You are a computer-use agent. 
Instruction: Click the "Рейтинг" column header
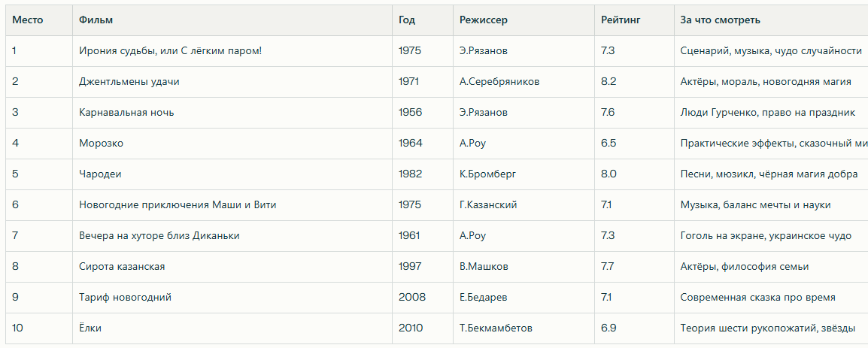point(621,20)
